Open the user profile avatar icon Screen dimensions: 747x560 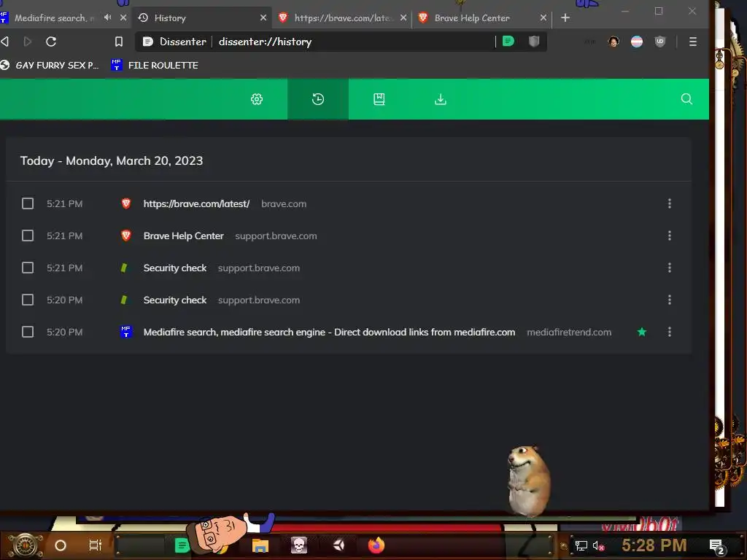[614, 42]
